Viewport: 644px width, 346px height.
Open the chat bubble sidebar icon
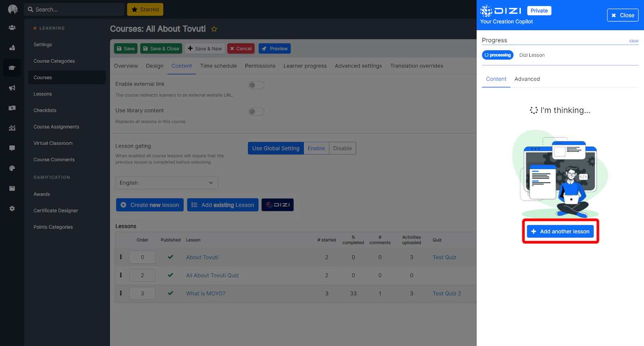point(12,148)
